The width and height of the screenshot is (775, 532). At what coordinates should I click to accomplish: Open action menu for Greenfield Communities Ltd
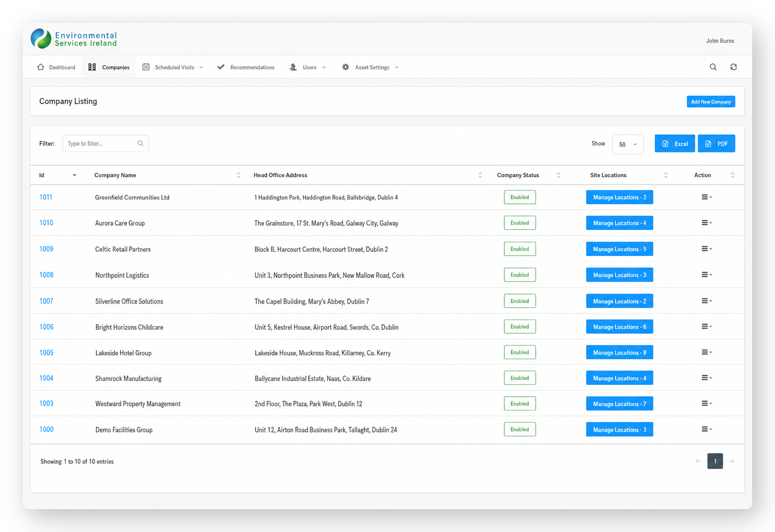pos(707,197)
